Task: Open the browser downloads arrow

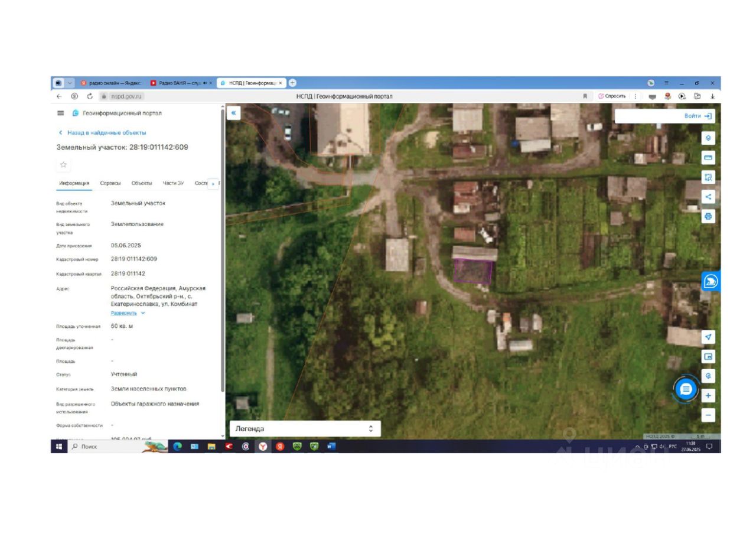Action: [712, 96]
